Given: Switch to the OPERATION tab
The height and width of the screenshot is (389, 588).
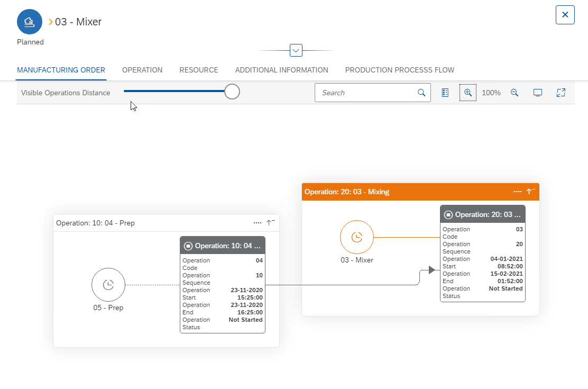Looking at the screenshot, I should 142,70.
